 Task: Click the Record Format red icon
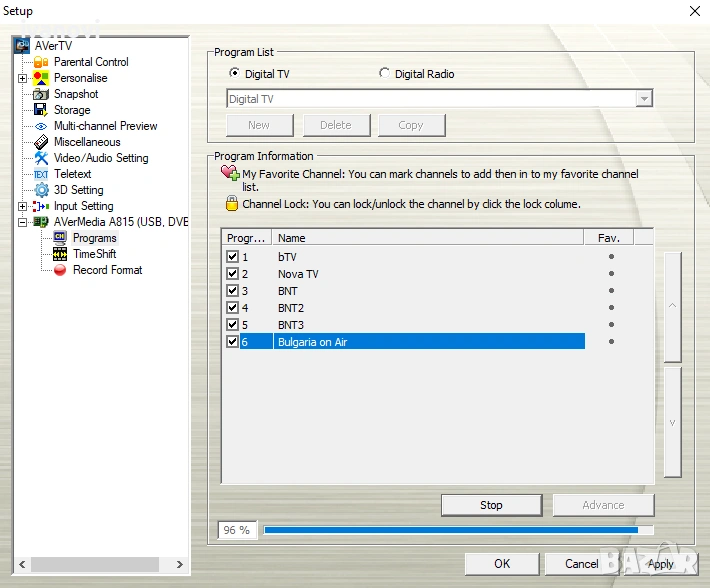pyautogui.click(x=60, y=270)
